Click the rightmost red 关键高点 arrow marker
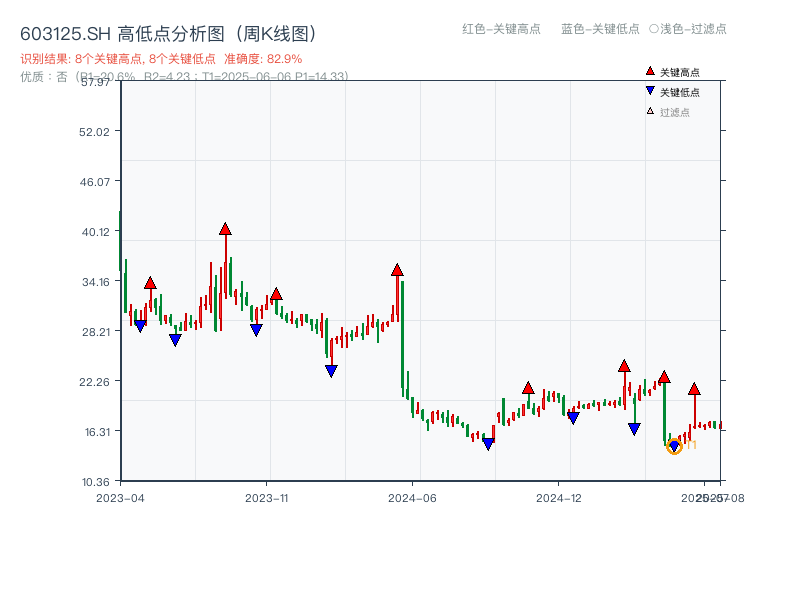The image size is (800, 600). pos(694,390)
